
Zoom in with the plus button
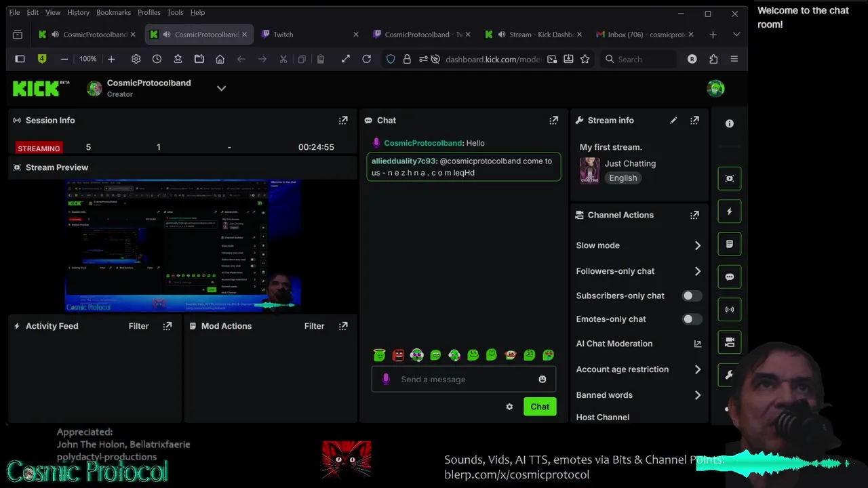(x=111, y=59)
